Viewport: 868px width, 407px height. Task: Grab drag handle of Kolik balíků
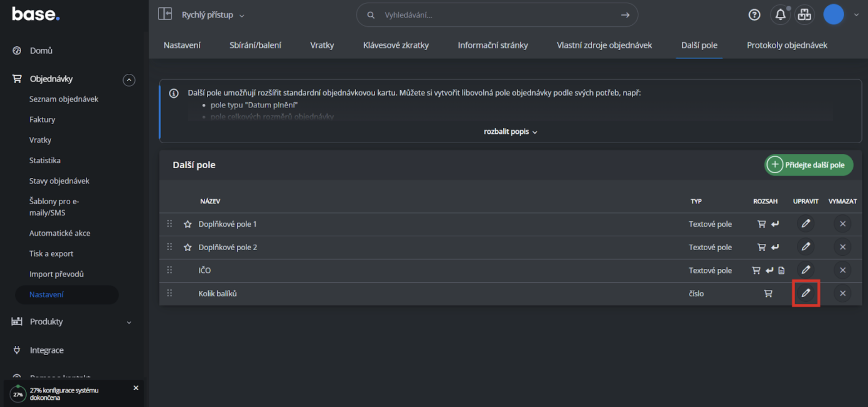170,293
